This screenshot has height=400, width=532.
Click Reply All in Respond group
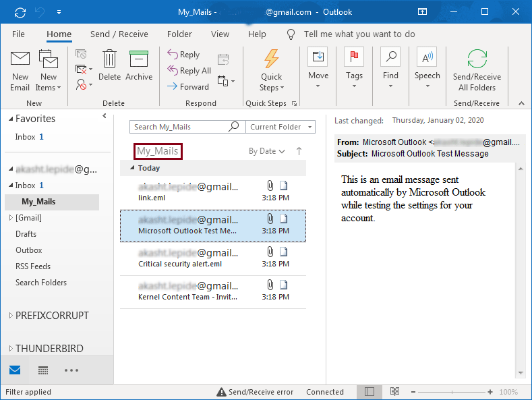coord(189,71)
